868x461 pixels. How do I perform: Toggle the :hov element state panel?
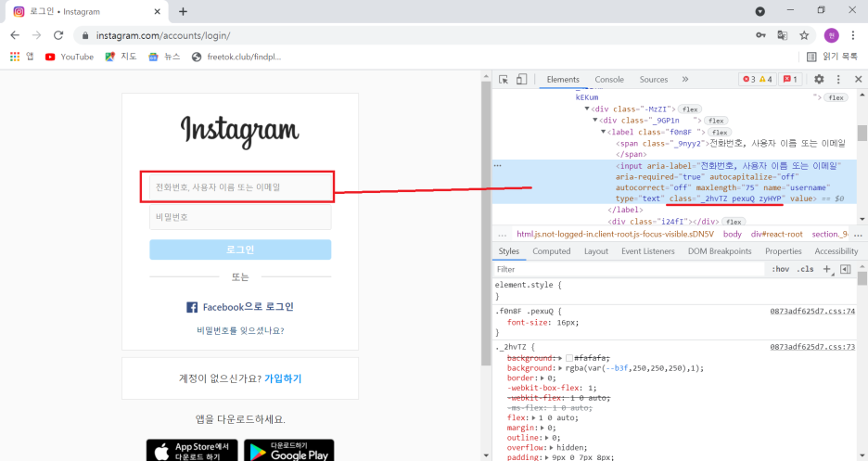coord(781,270)
